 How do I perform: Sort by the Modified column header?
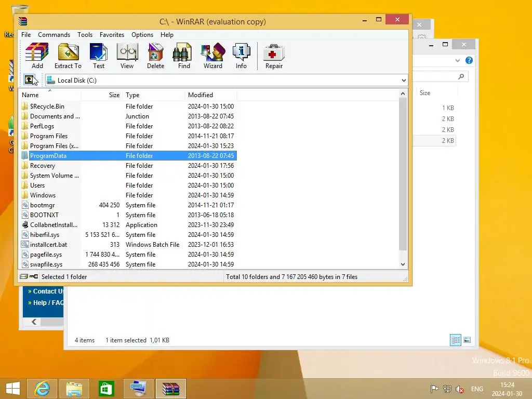pyautogui.click(x=211, y=95)
